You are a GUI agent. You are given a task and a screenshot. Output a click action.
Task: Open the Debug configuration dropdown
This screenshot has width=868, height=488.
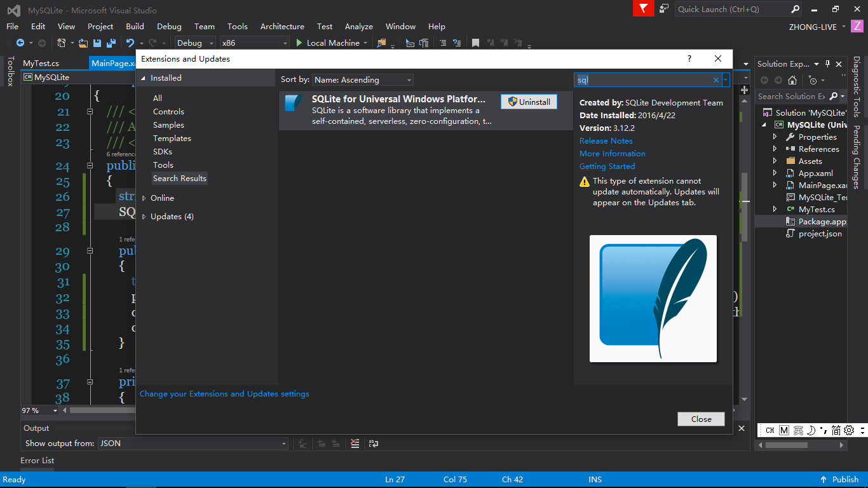[x=196, y=43]
